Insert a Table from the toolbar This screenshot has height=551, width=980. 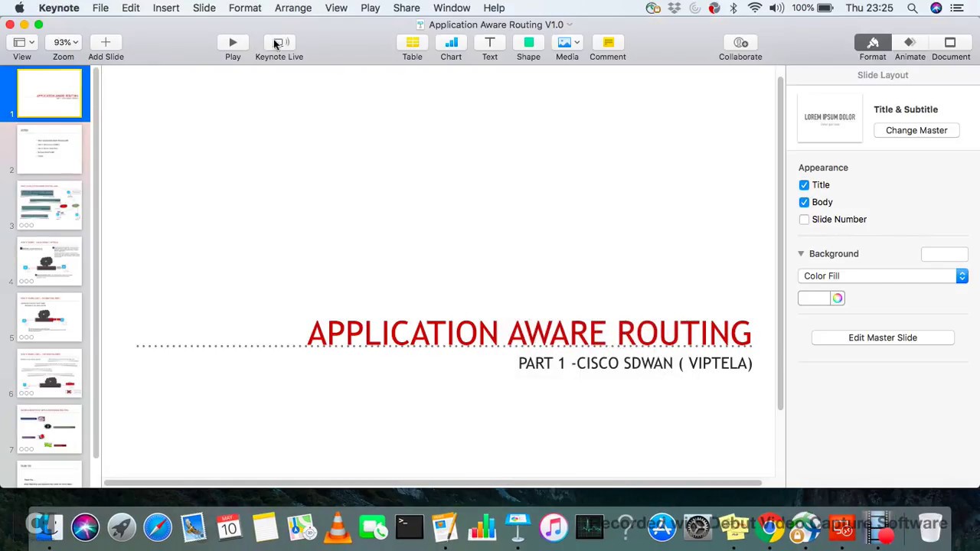pos(412,43)
